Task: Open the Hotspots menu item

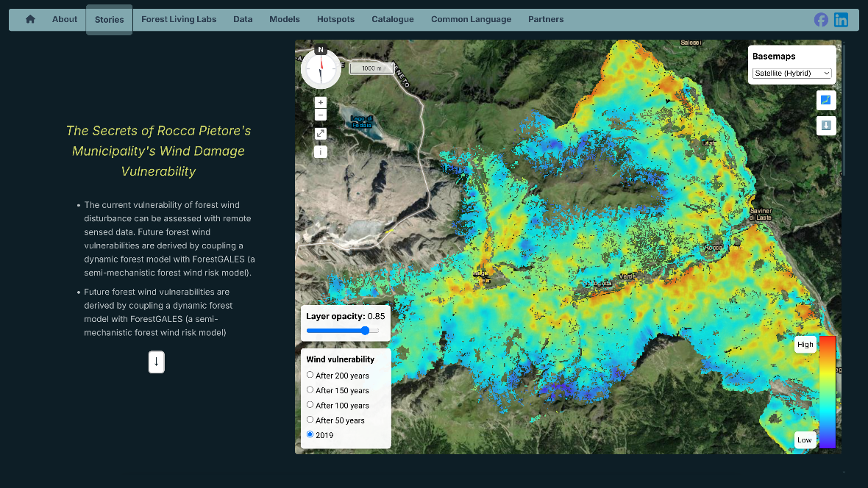Action: pyautogui.click(x=335, y=19)
